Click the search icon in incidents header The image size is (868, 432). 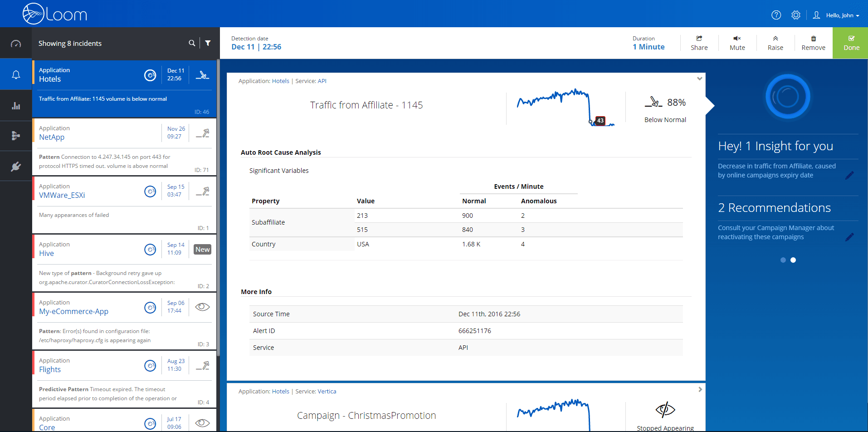192,43
